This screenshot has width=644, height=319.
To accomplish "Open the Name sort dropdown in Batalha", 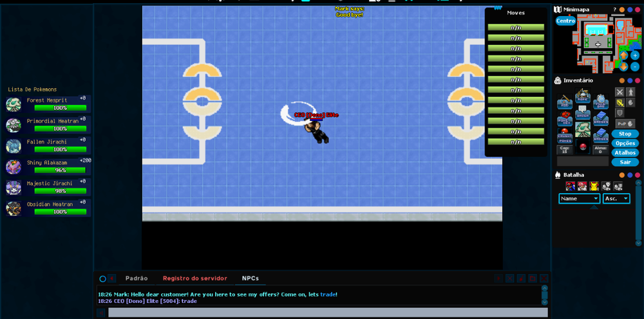I will 579,199.
